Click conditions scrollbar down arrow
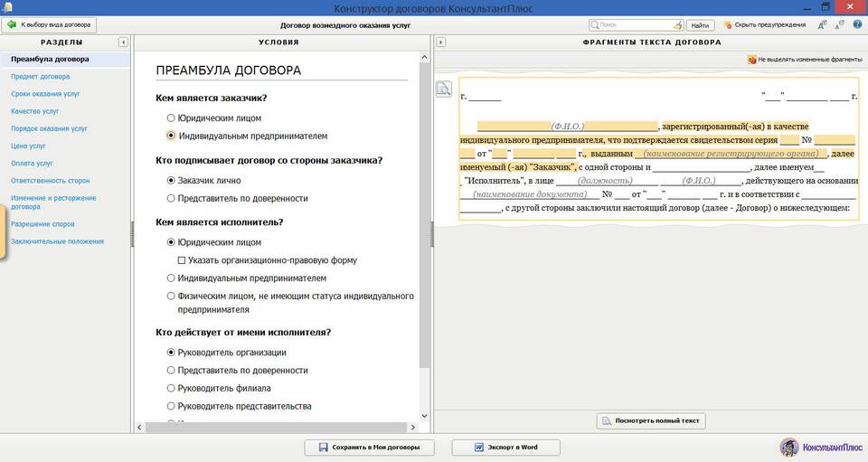This screenshot has width=868, height=462. tap(425, 416)
